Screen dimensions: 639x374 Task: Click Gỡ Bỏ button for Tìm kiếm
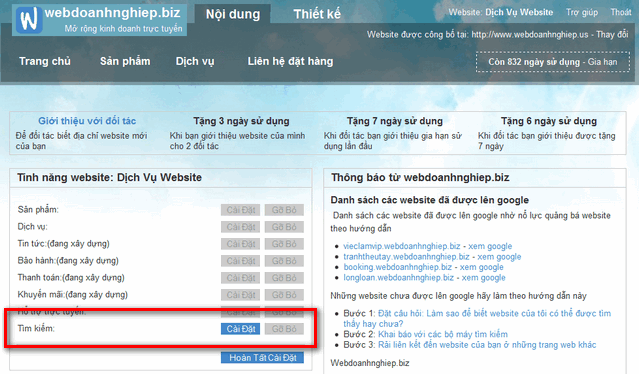pos(284,329)
